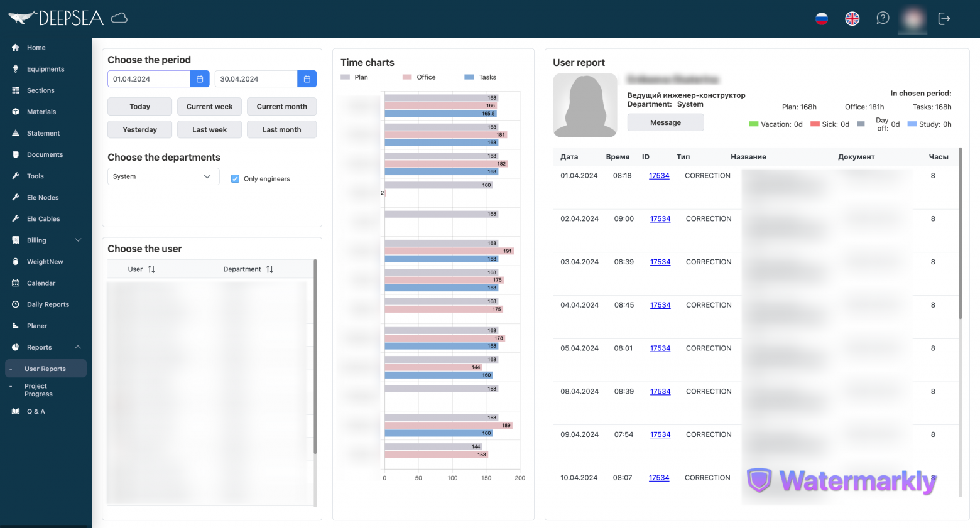This screenshot has height=528, width=980.
Task: Sort user list by Department column arrows
Action: pyautogui.click(x=269, y=269)
